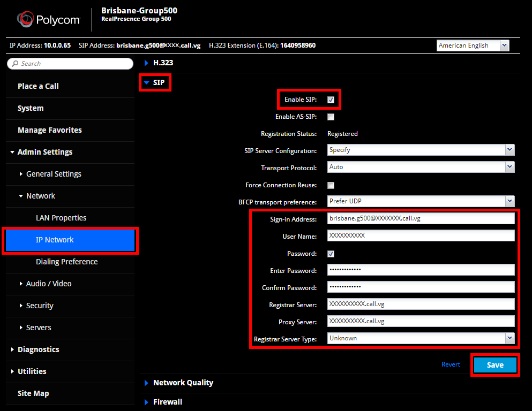
Task: Check Force Connection Reuse
Action: [331, 185]
